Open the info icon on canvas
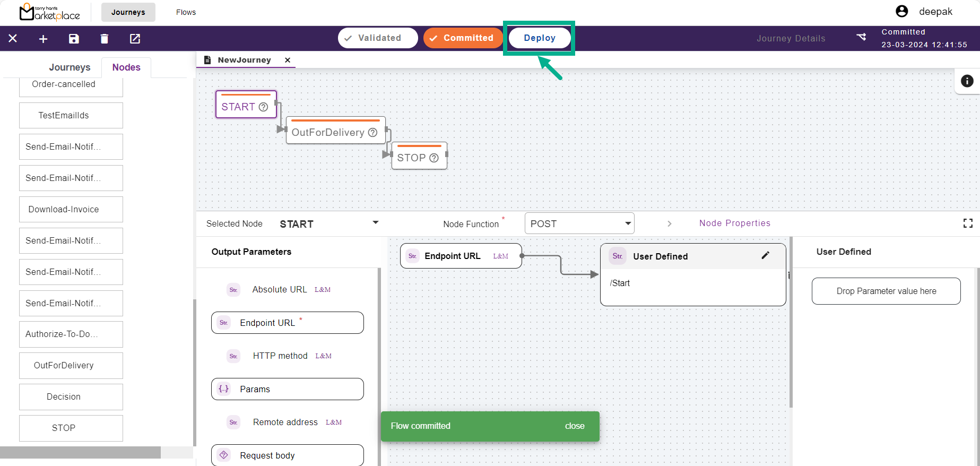Viewport: 980px width, 466px height. 967,81
